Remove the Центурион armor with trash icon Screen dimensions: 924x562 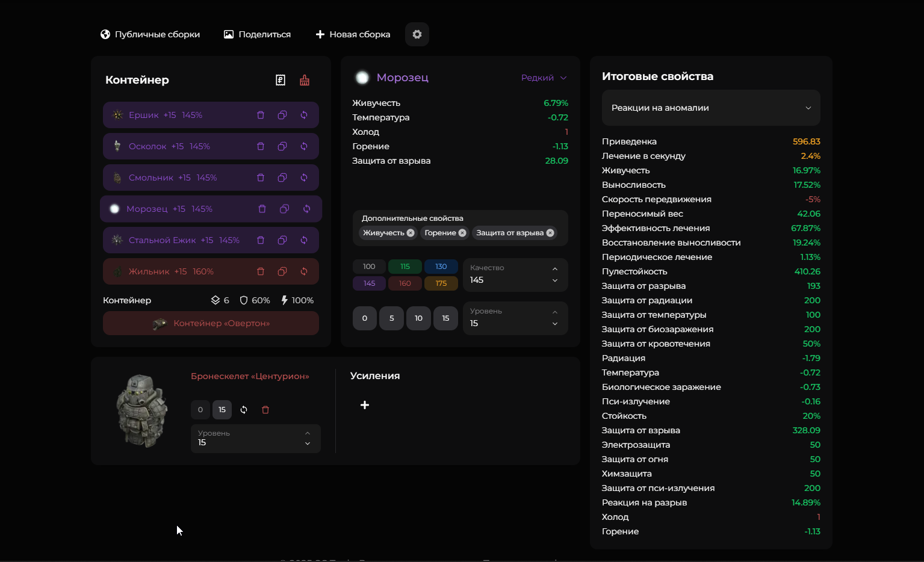pyautogui.click(x=265, y=410)
